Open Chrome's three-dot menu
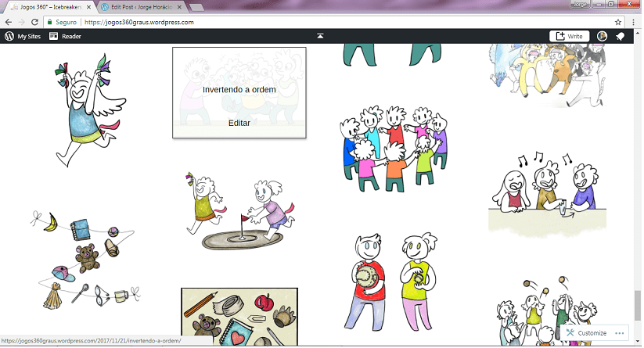 [x=632, y=22]
